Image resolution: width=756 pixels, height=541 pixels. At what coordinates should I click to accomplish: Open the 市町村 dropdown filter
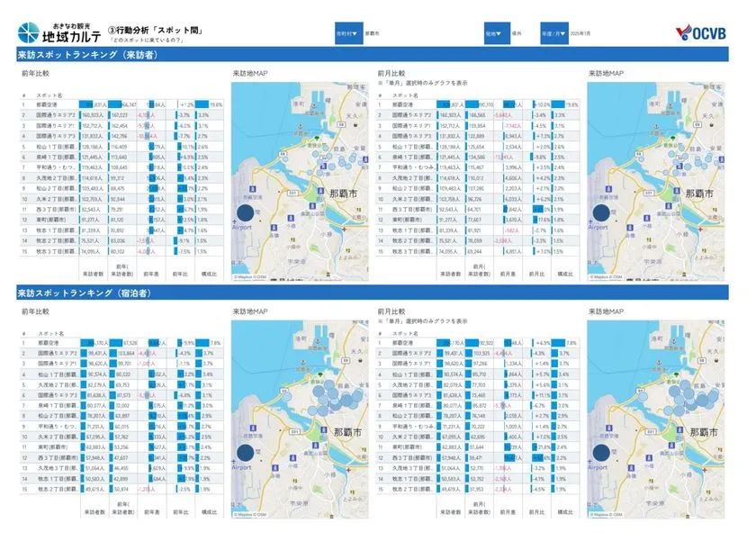tap(348, 33)
